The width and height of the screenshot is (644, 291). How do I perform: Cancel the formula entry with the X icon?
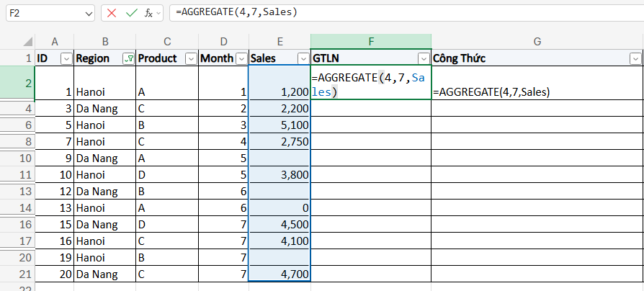pos(112,12)
